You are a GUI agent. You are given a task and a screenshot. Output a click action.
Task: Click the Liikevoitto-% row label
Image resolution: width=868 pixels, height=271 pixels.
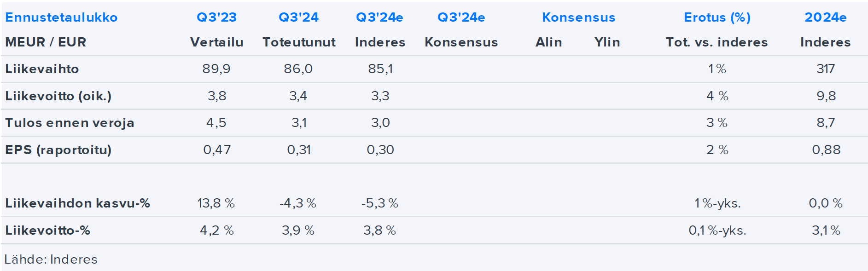pos(47,231)
